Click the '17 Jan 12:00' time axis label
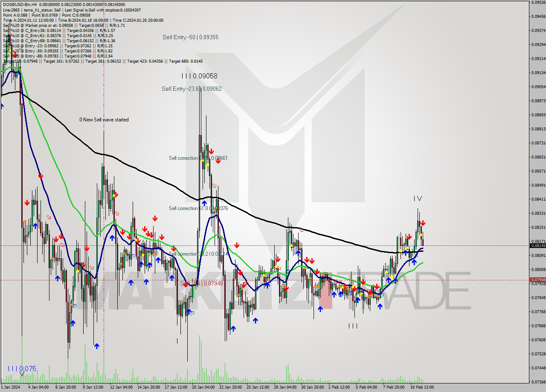Viewport: 546px width, 392px height. 176,387
